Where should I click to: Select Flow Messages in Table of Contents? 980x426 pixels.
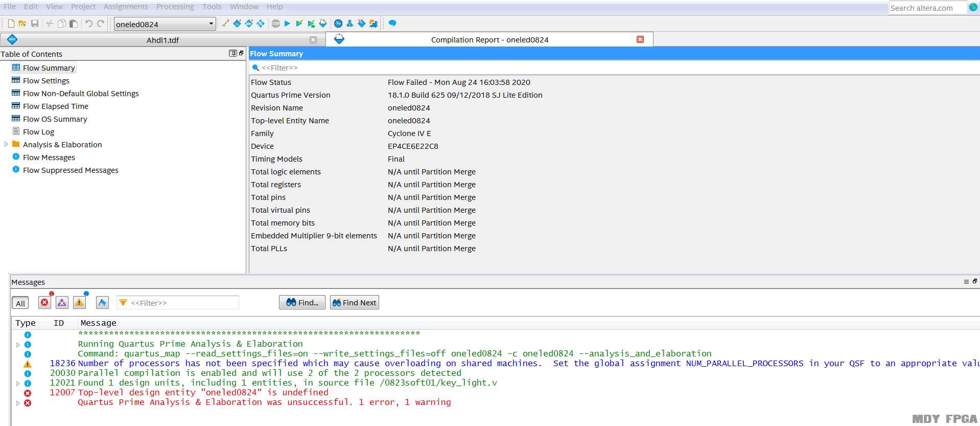point(49,158)
